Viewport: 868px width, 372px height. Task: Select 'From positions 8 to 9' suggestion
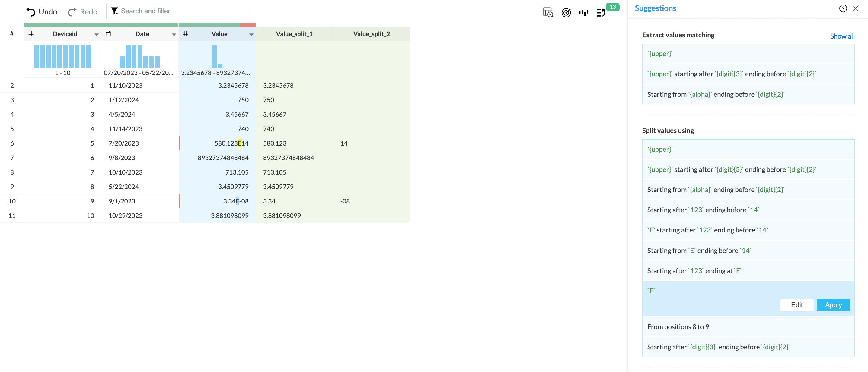[678, 326]
